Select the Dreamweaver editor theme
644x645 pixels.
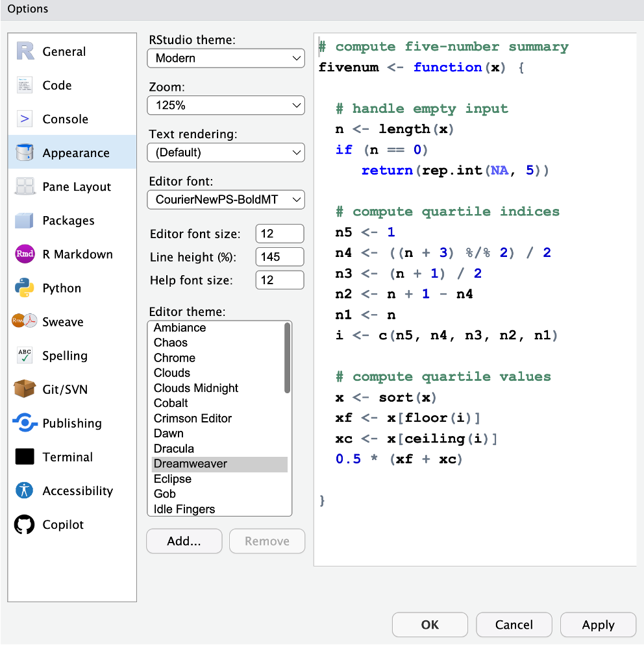tap(219, 464)
